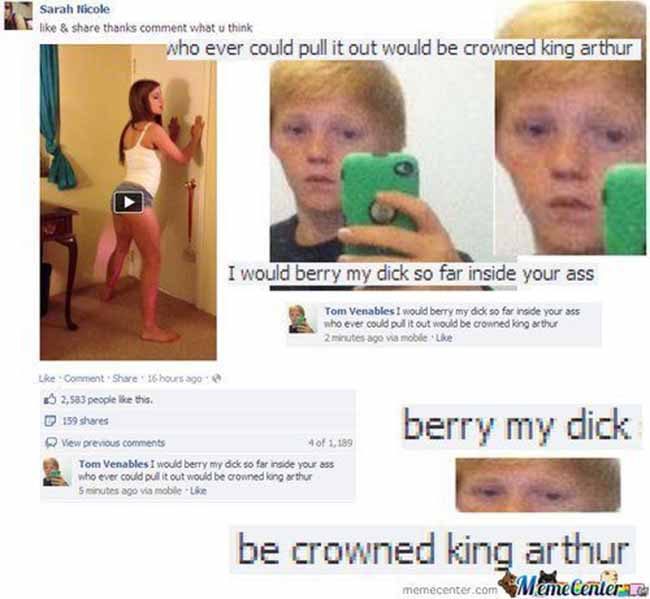Image resolution: width=650 pixels, height=599 pixels.
Task: Play the video in the post
Action: [129, 202]
